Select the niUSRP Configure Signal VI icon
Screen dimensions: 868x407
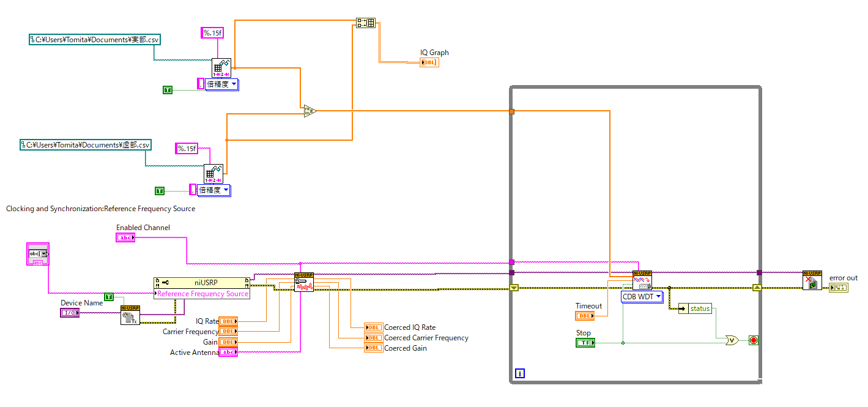(304, 282)
